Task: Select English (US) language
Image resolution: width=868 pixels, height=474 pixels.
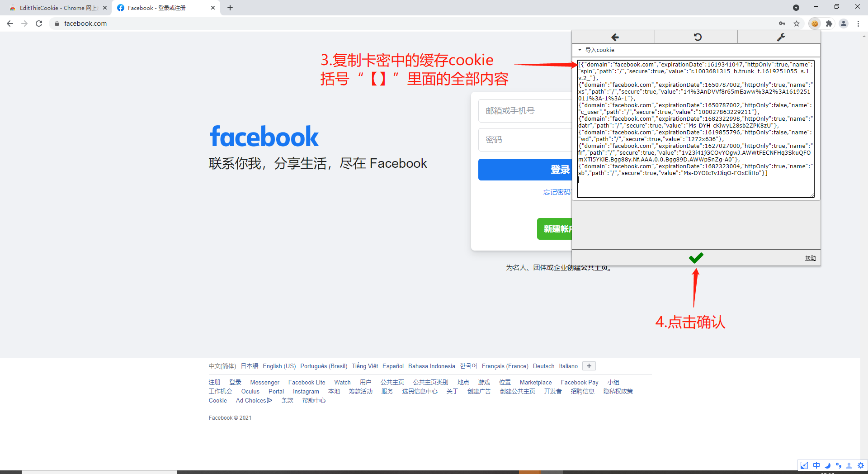Action: point(279,366)
